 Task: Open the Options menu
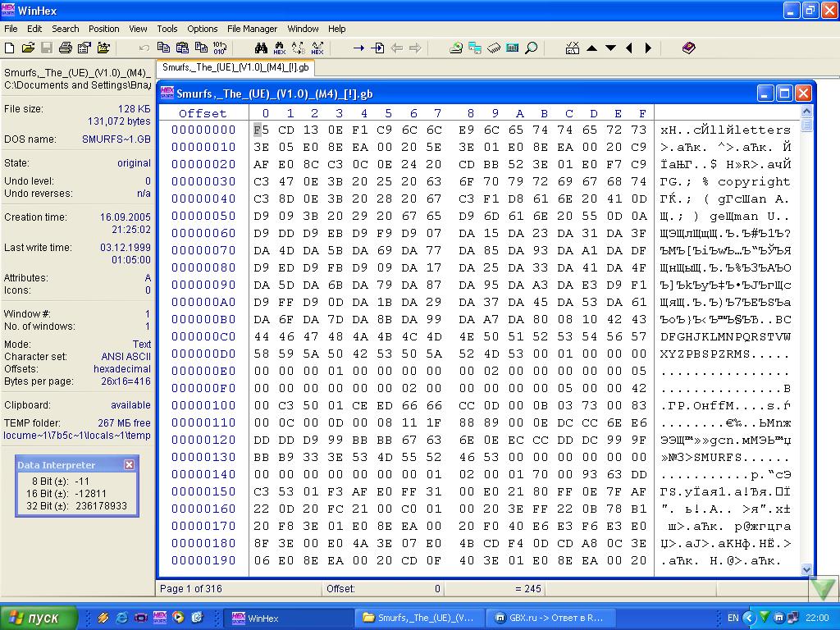(x=203, y=29)
